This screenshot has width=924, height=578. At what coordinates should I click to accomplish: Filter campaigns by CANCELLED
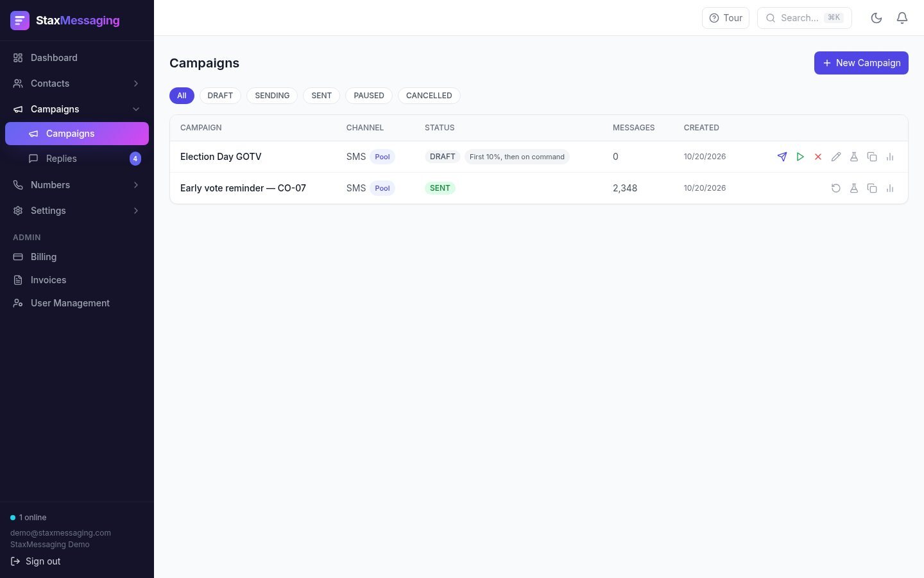coord(429,96)
